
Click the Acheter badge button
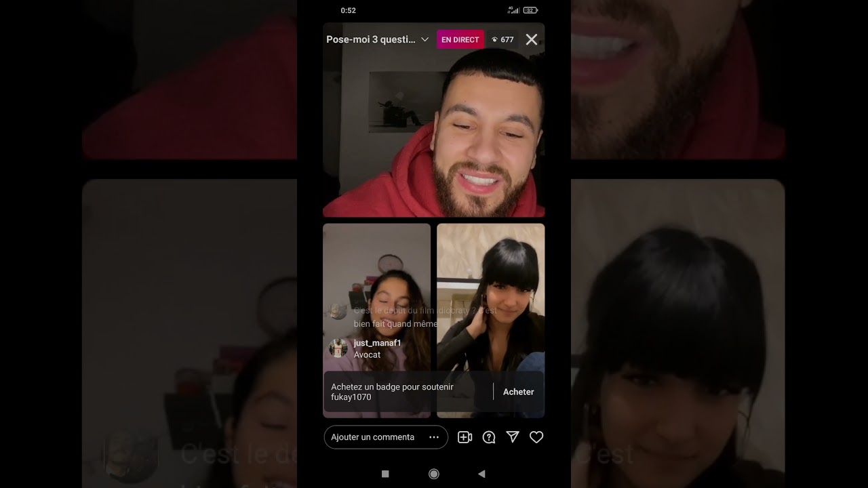[x=518, y=392]
